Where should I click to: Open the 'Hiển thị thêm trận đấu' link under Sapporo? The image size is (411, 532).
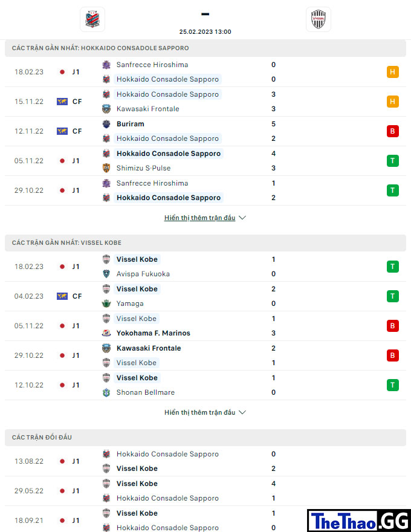pos(199,218)
